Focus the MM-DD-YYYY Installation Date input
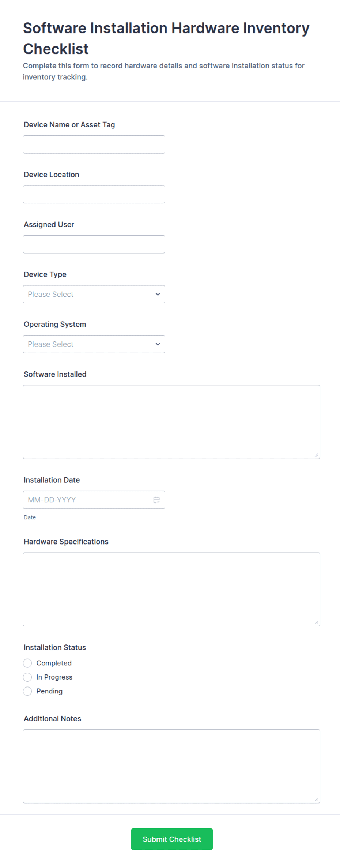The height and width of the screenshot is (868, 340). pyautogui.click(x=94, y=500)
